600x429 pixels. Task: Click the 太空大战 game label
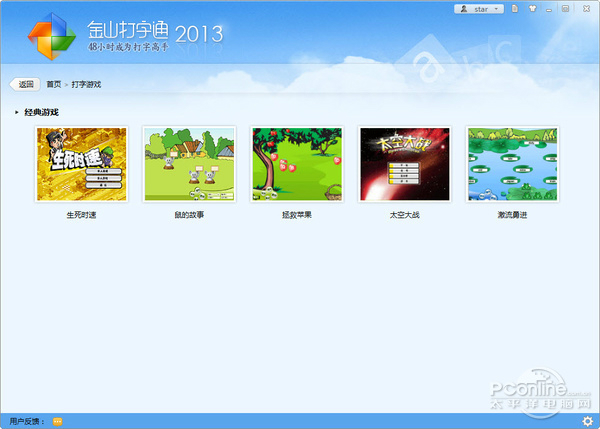[405, 215]
